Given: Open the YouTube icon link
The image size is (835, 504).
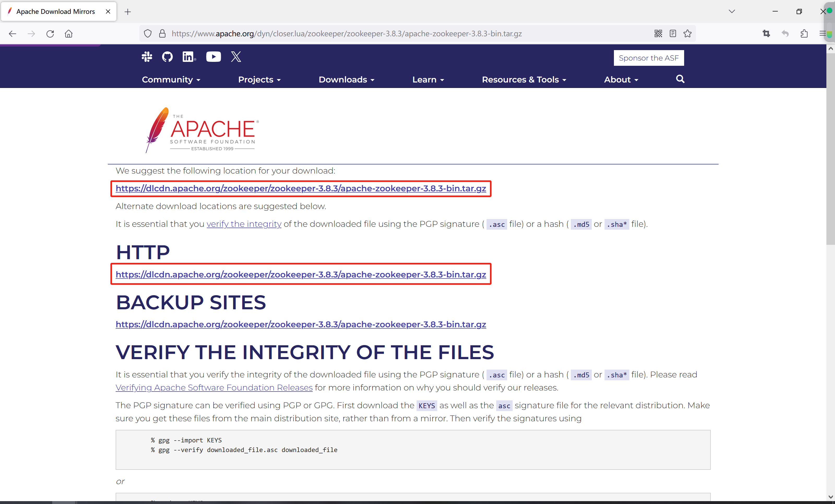Looking at the screenshot, I should [214, 57].
